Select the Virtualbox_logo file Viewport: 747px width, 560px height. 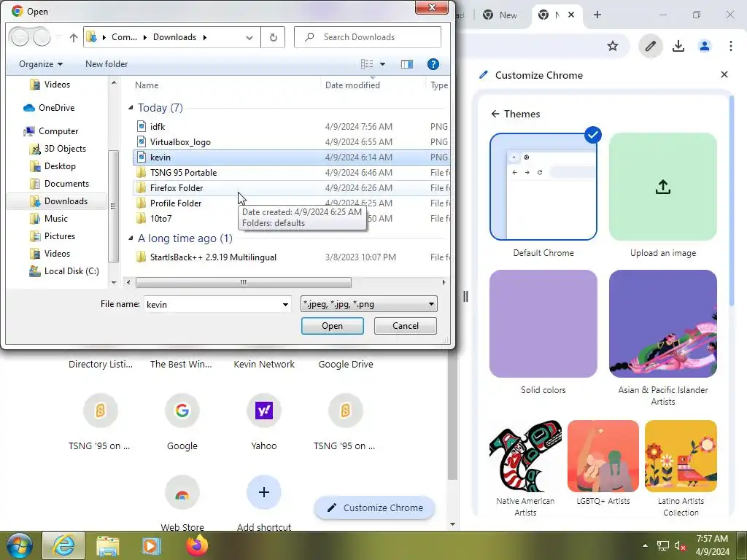pyautogui.click(x=291, y=142)
